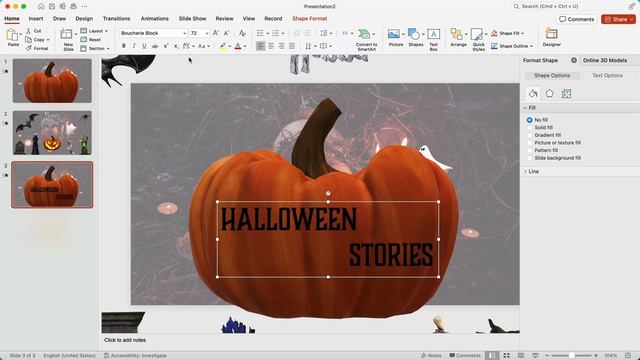This screenshot has width=640, height=360.
Task: Toggle align text left
Action: [260, 46]
